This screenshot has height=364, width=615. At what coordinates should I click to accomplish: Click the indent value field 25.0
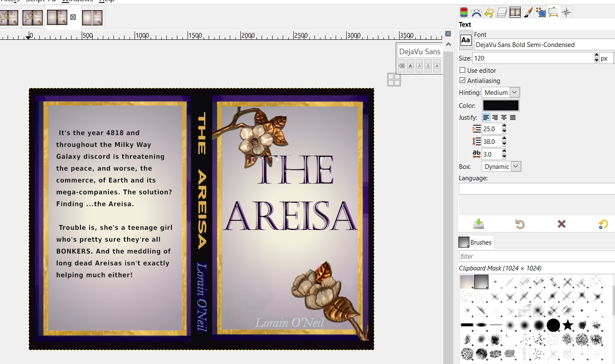pos(492,129)
